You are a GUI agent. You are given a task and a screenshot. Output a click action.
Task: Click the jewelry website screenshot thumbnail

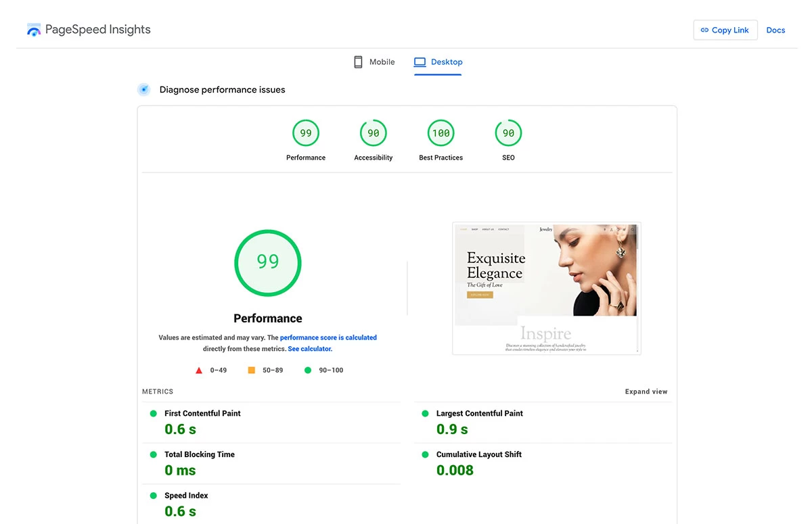(x=546, y=288)
